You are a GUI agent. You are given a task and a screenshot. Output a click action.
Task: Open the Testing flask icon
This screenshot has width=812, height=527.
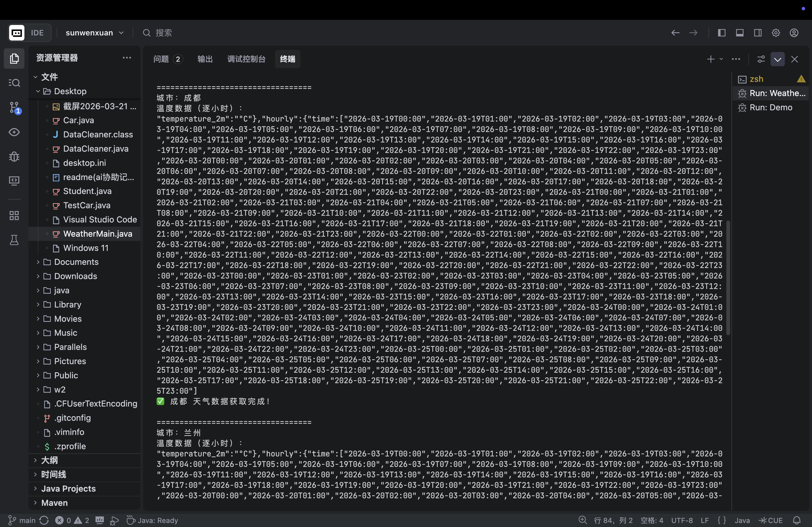click(14, 240)
